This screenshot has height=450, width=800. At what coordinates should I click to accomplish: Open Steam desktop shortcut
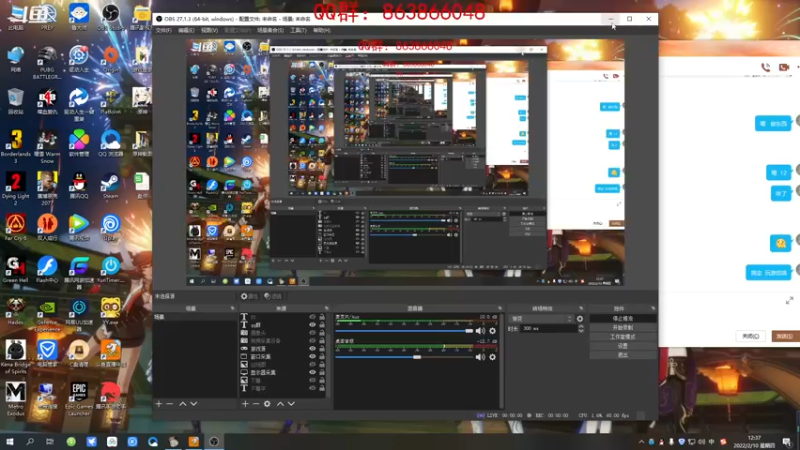(110, 186)
